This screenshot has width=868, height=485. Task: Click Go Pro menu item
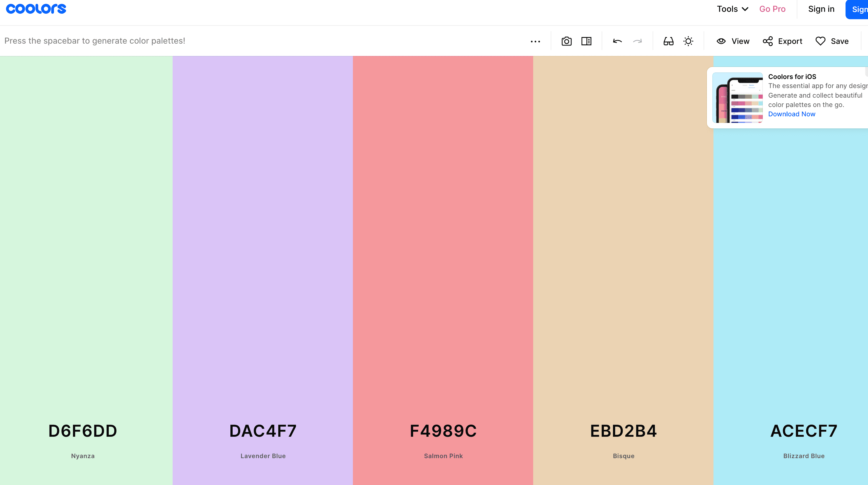click(773, 9)
